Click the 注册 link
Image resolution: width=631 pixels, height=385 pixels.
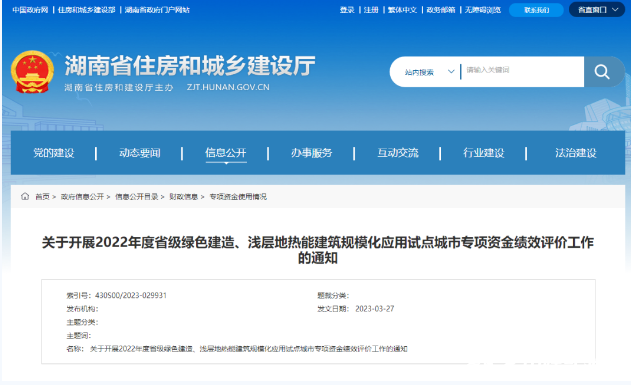click(x=371, y=10)
